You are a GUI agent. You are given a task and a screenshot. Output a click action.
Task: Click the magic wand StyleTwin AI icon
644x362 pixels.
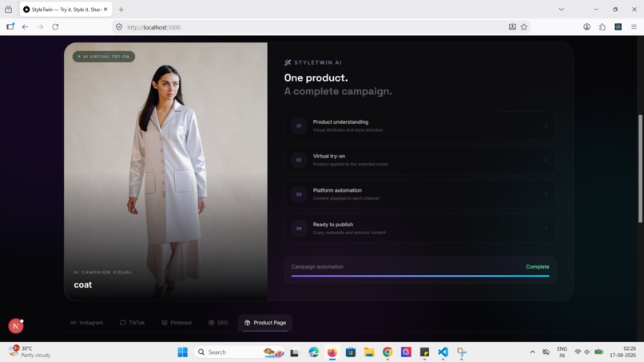pos(288,62)
